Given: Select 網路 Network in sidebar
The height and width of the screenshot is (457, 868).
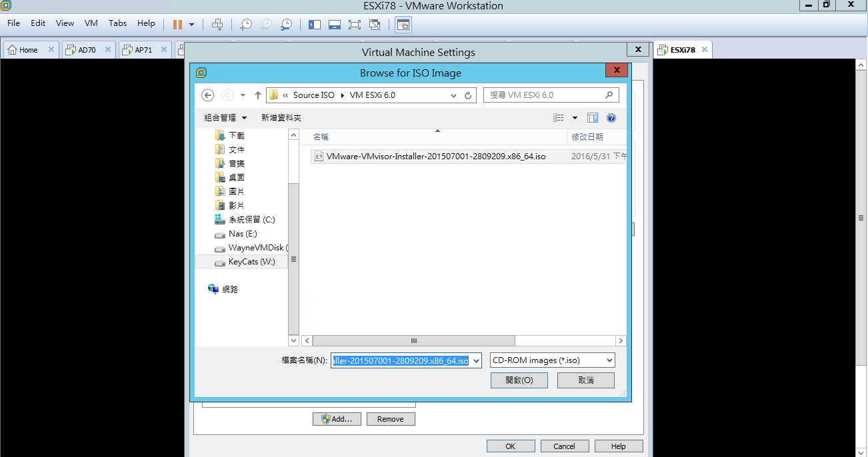Looking at the screenshot, I should coord(223,289).
